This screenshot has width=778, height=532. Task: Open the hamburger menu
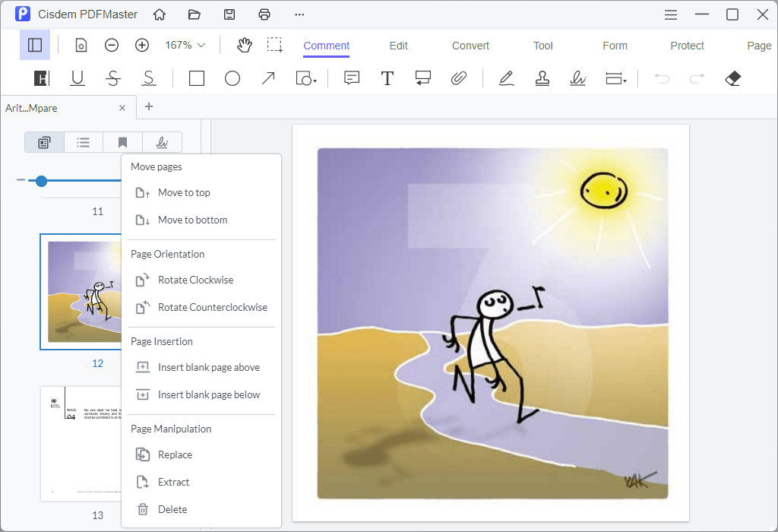click(670, 14)
